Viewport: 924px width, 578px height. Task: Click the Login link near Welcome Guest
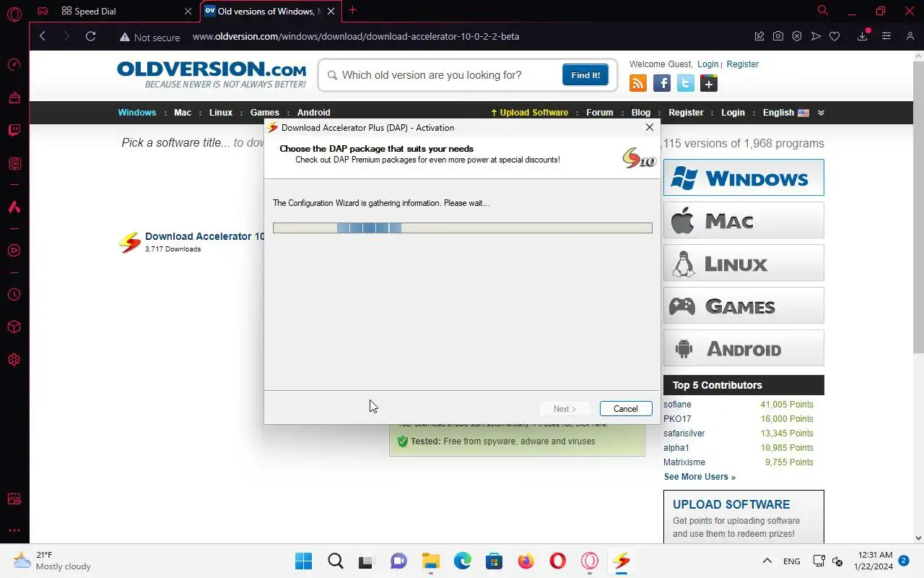pyautogui.click(x=708, y=64)
